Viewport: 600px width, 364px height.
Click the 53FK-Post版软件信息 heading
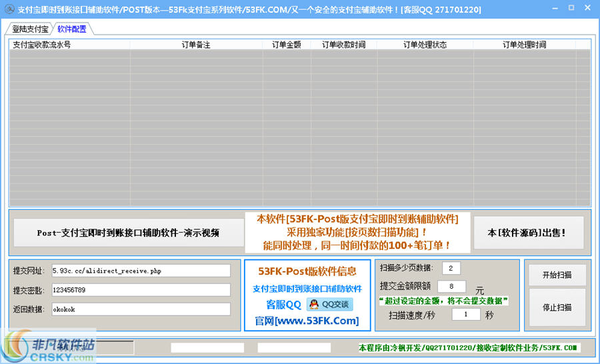click(x=307, y=271)
